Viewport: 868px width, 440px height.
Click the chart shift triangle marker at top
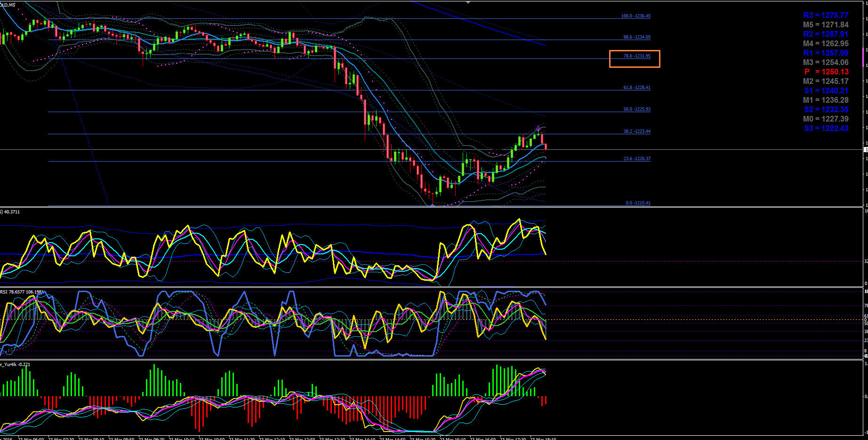[468, 2]
